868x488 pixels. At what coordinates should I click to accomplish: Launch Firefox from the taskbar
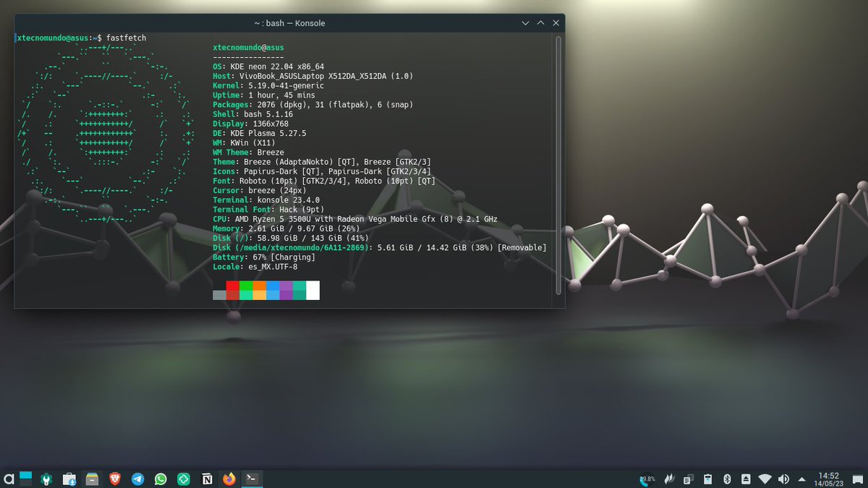point(229,479)
